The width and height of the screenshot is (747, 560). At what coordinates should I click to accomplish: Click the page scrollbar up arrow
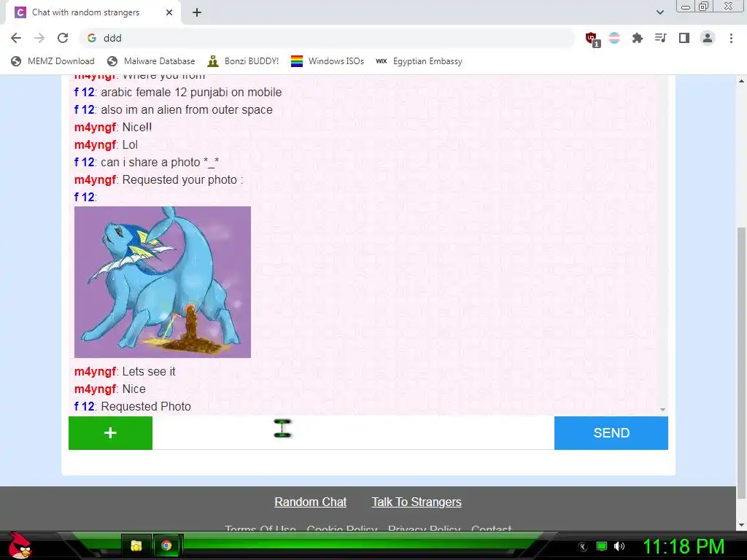click(x=741, y=81)
